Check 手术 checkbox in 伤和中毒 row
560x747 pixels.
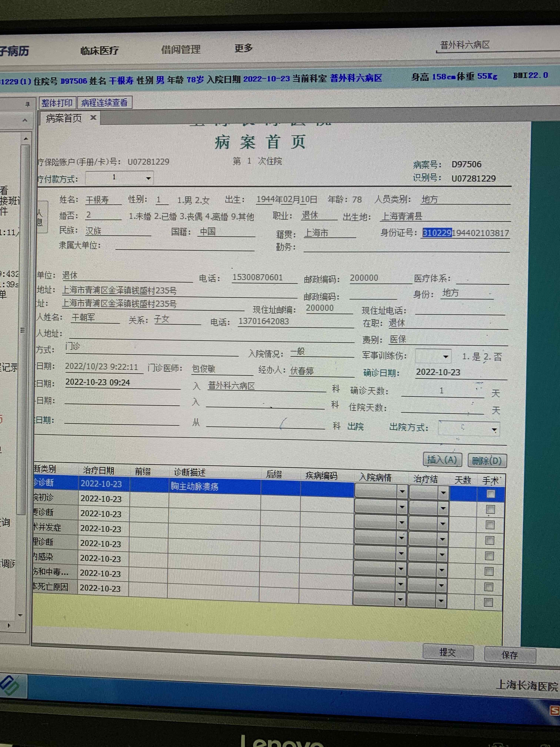(489, 587)
